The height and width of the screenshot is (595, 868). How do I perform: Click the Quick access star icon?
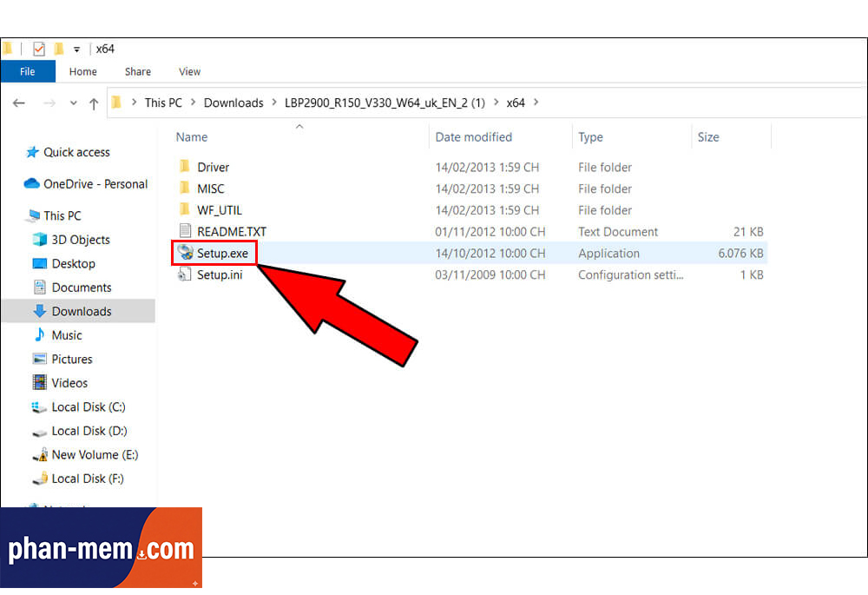tap(33, 152)
